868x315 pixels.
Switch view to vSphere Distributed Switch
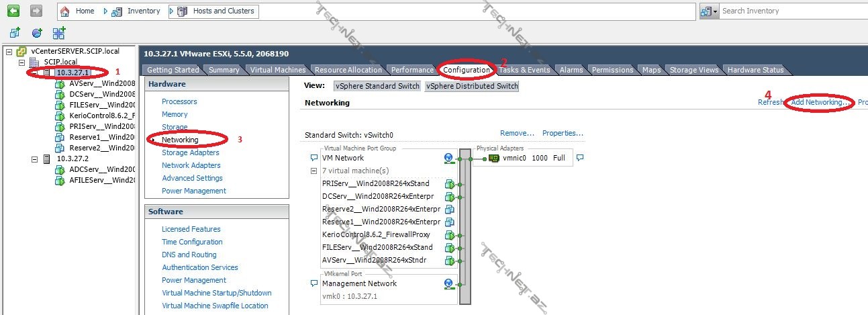471,86
